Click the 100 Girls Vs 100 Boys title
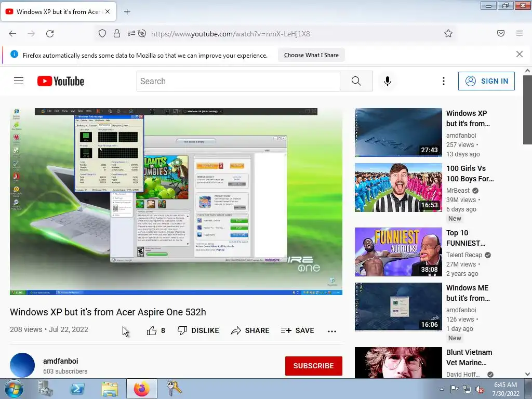Viewport: 532px width, 399px height. coord(470,174)
